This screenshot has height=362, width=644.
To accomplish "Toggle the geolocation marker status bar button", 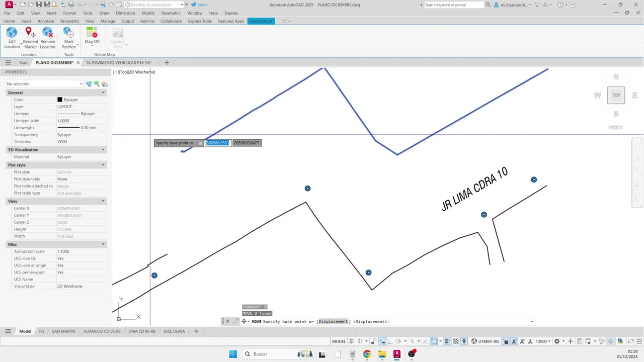I will point(464,341).
